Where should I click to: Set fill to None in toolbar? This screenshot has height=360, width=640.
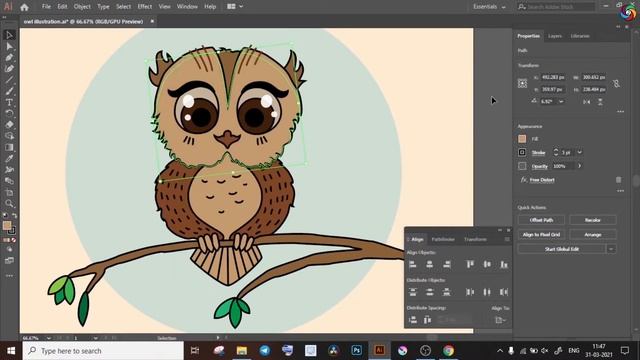pos(14,240)
